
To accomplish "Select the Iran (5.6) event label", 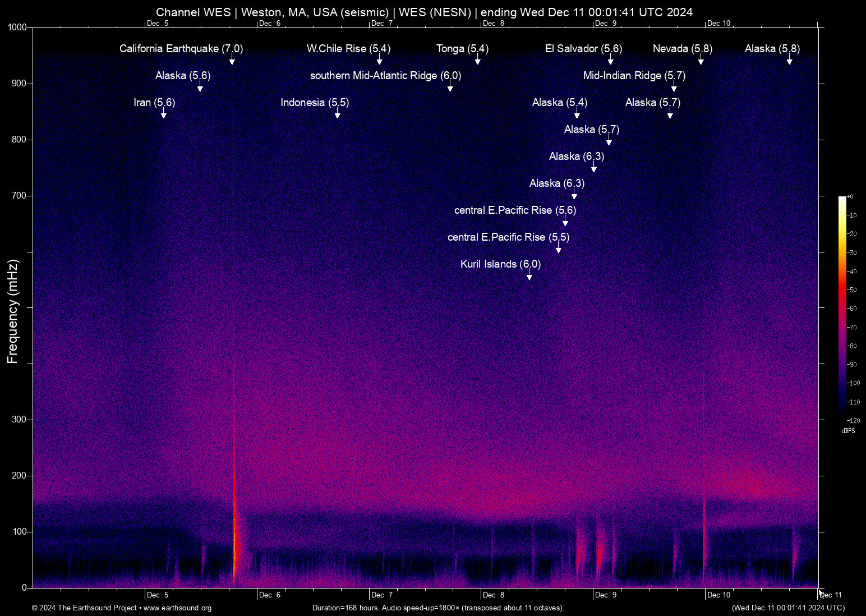I will click(154, 103).
